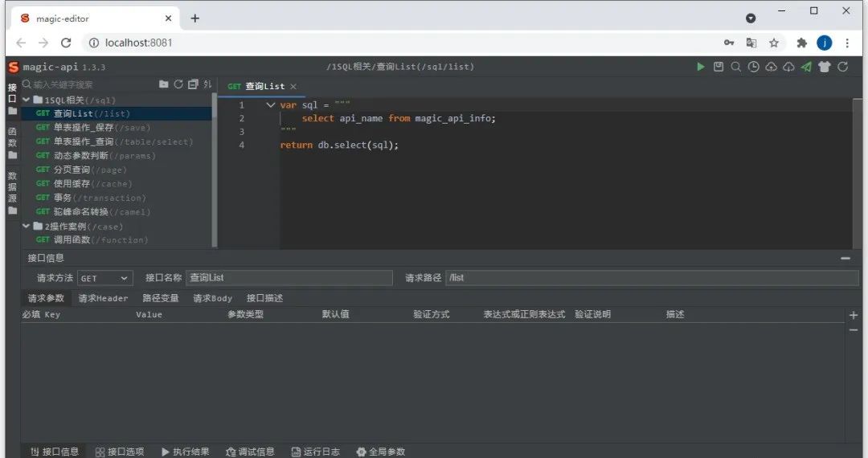Open the 执行结果 bottom tab

[185, 452]
